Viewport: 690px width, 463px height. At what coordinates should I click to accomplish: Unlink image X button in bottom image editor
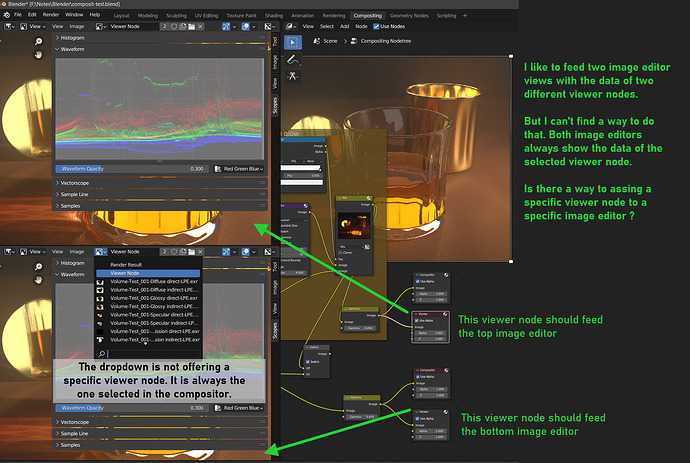pos(200,252)
